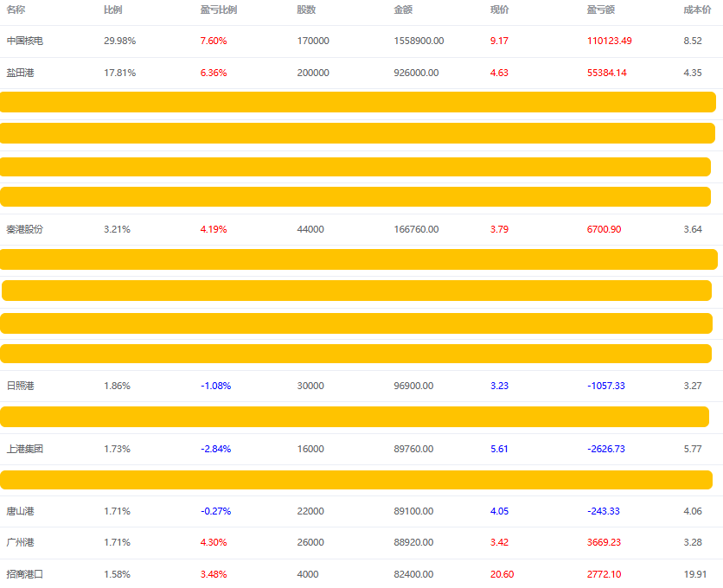
Task: Click the cost price 5.77
Action: click(x=693, y=449)
